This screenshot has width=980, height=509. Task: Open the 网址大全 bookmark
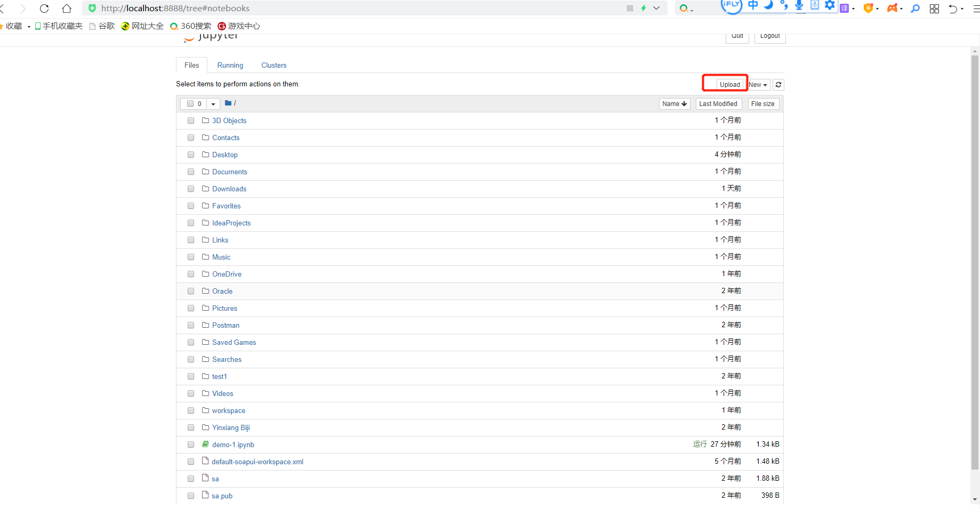point(142,26)
